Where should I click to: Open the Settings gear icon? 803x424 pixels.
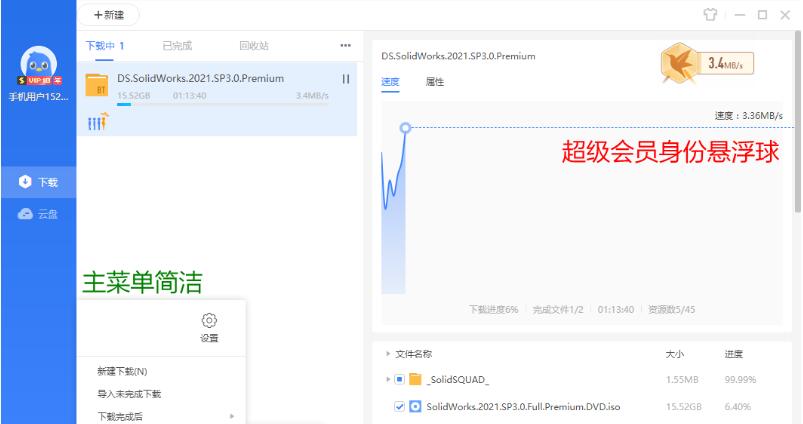(x=209, y=321)
